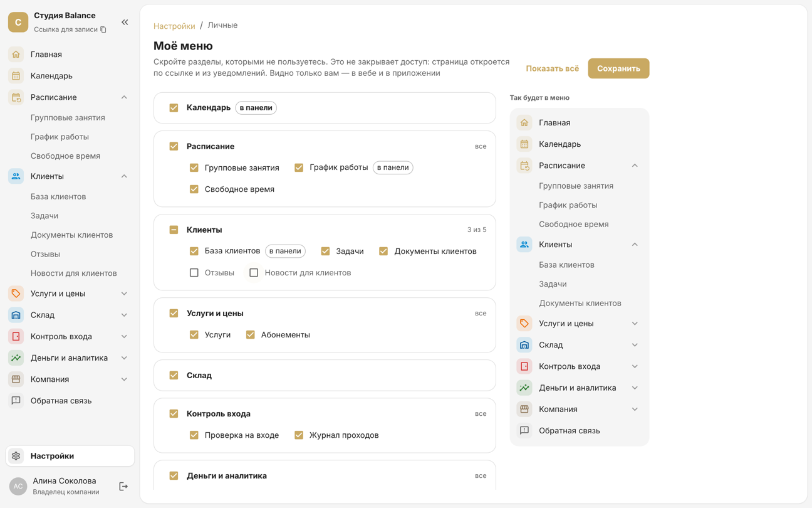812x508 pixels.
Task: Collapse Клиенты chevron in left sidebar
Action: [124, 176]
